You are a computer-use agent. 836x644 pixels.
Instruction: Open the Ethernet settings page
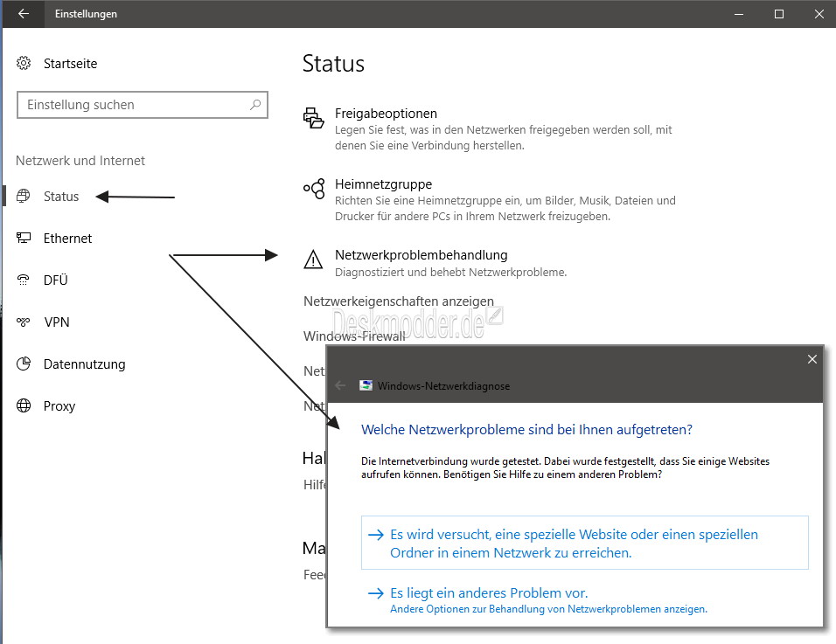(x=67, y=238)
